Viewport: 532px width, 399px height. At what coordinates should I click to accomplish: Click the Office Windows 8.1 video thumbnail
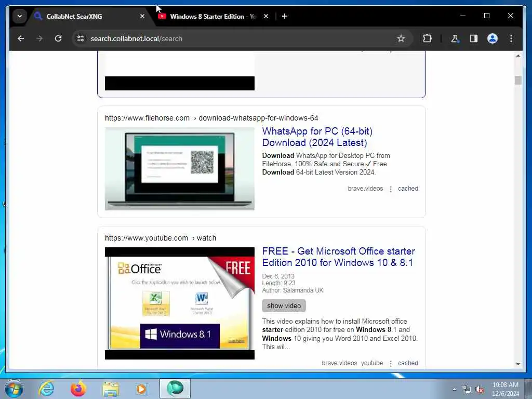179,303
